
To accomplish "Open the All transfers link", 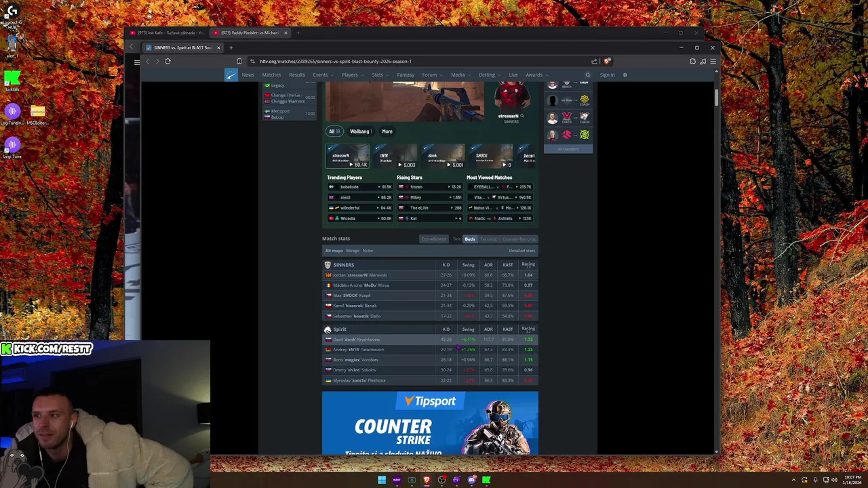I will pyautogui.click(x=568, y=149).
